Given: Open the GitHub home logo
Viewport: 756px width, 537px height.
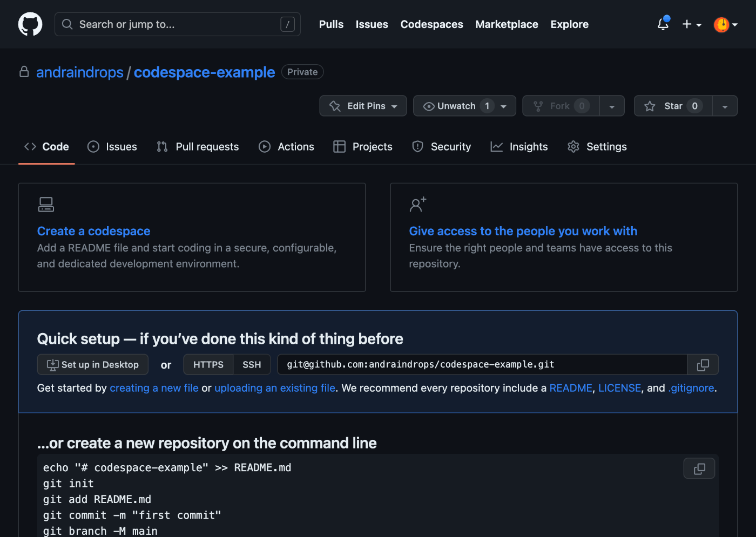Looking at the screenshot, I should [x=30, y=24].
